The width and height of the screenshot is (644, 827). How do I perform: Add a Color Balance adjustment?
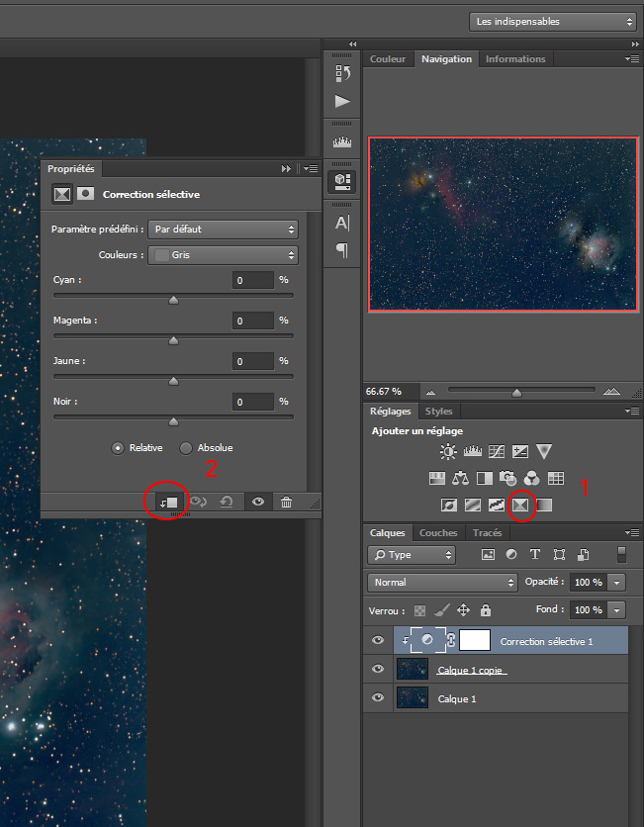tap(460, 479)
